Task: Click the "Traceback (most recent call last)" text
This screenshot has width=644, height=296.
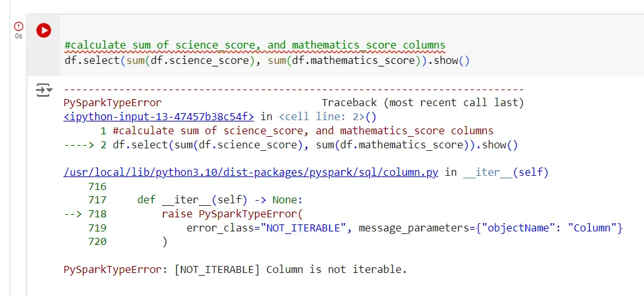Action: (x=423, y=103)
